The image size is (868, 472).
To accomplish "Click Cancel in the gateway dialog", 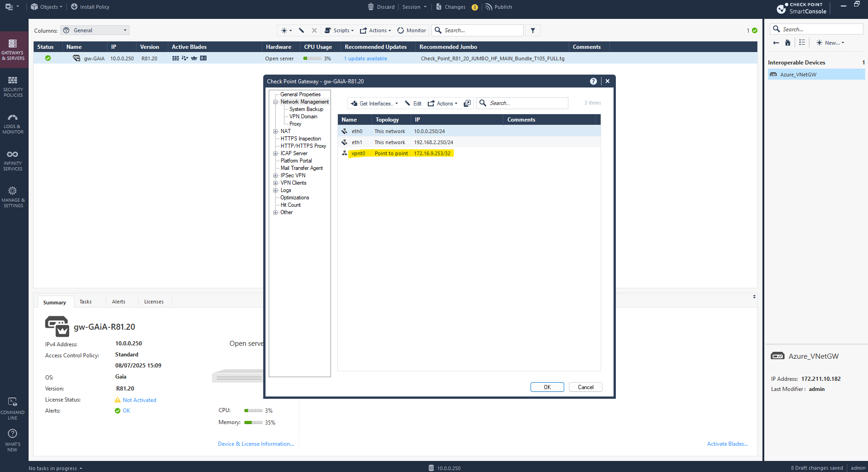I will pos(585,387).
